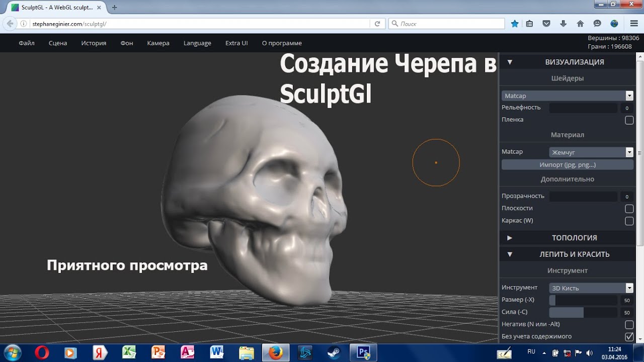Viewport: 644px width, 362px height.
Task: Expand the ТОПОЛОГИЯ section
Action: click(568, 238)
